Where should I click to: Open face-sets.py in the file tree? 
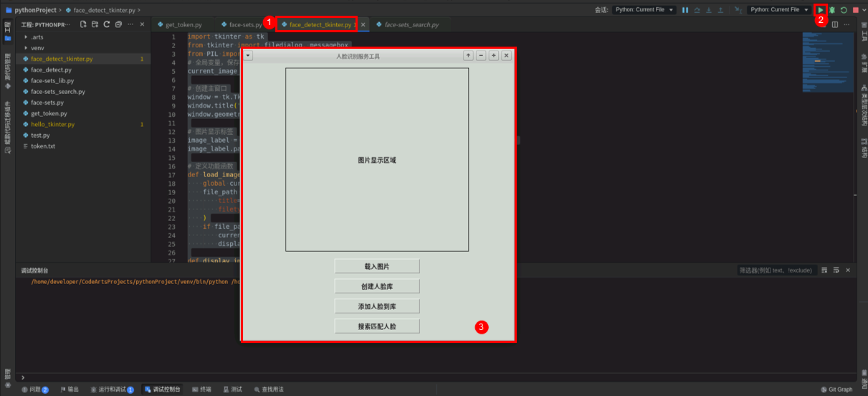pyautogui.click(x=83, y=103)
